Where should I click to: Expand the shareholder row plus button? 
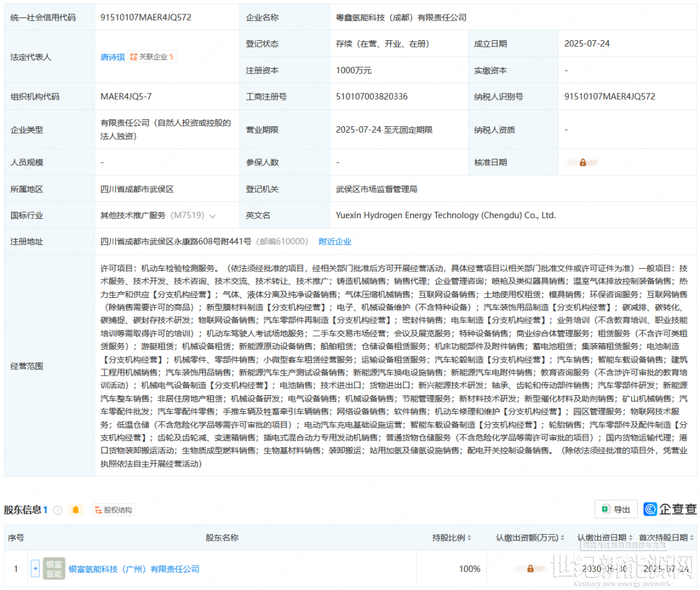pos(35,569)
